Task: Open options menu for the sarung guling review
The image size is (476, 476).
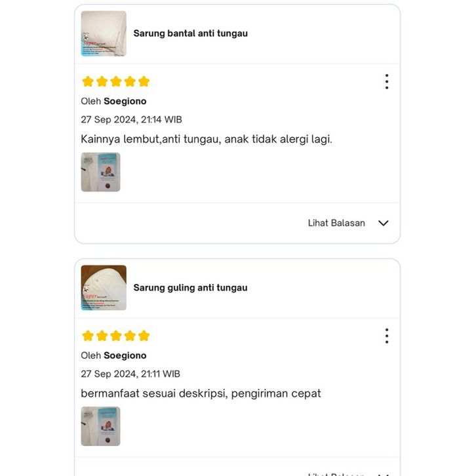Action: pyautogui.click(x=386, y=336)
